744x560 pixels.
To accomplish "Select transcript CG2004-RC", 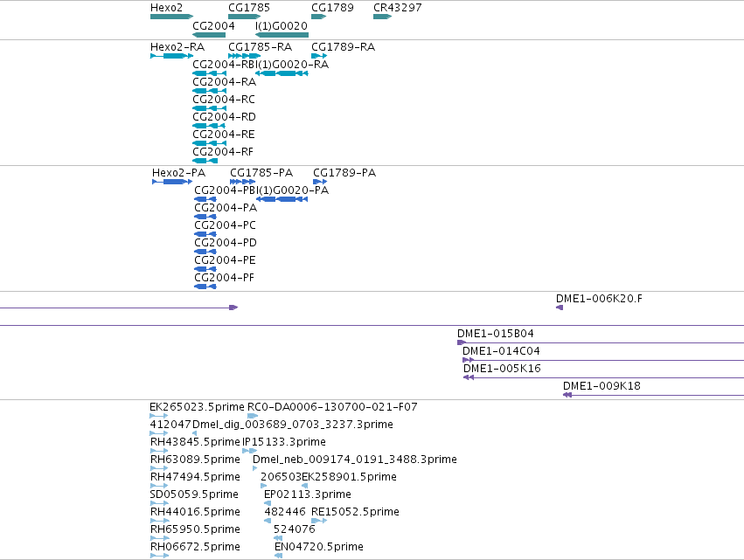I will pyautogui.click(x=209, y=108).
